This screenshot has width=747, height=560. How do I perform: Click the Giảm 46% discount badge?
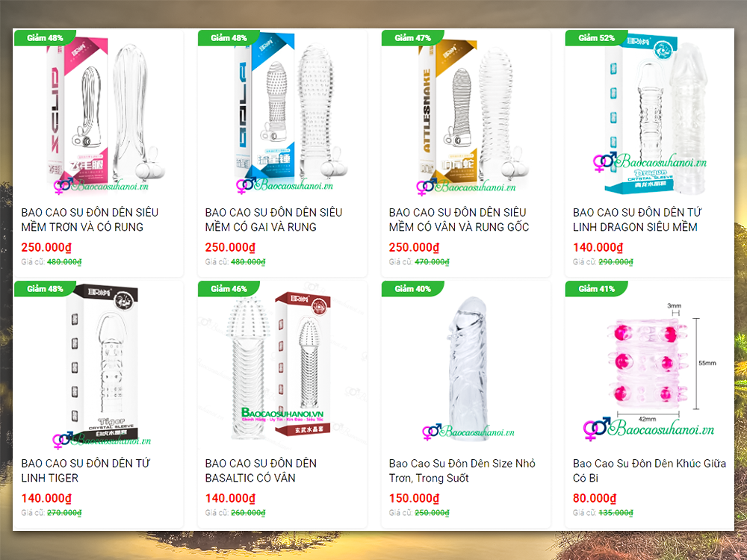[x=229, y=288]
